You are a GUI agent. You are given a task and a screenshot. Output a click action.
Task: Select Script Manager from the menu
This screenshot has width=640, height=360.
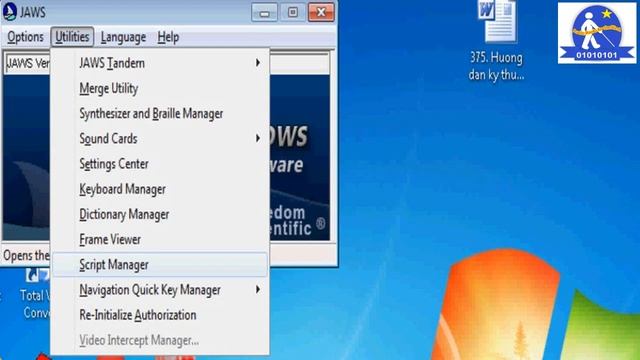point(160,265)
